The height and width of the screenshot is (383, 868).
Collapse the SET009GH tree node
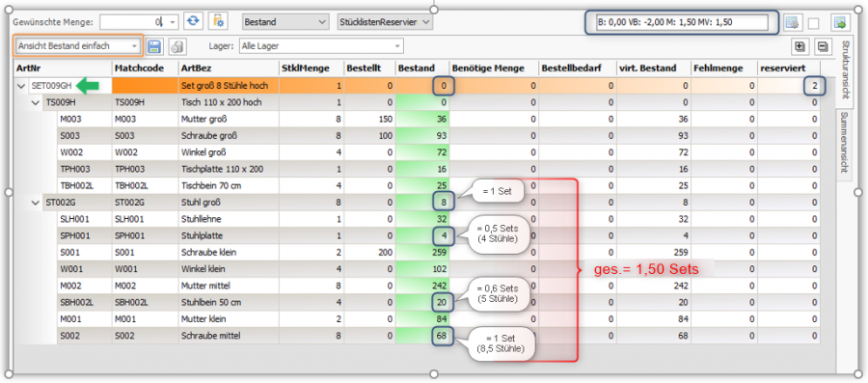(x=21, y=86)
